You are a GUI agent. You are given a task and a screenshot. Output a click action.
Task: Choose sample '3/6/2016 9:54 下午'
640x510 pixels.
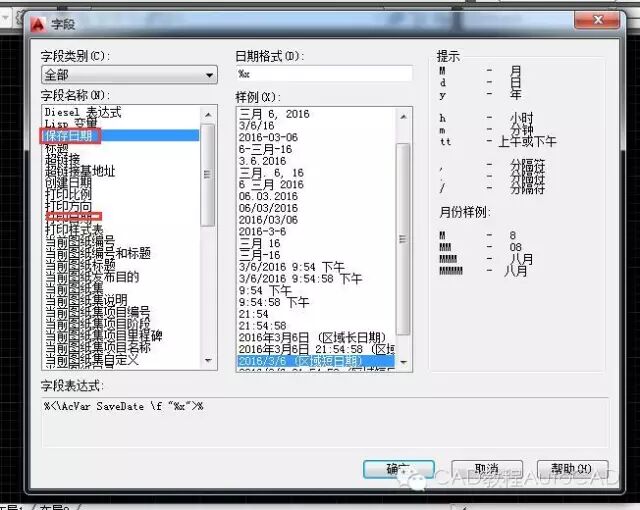coord(292,267)
